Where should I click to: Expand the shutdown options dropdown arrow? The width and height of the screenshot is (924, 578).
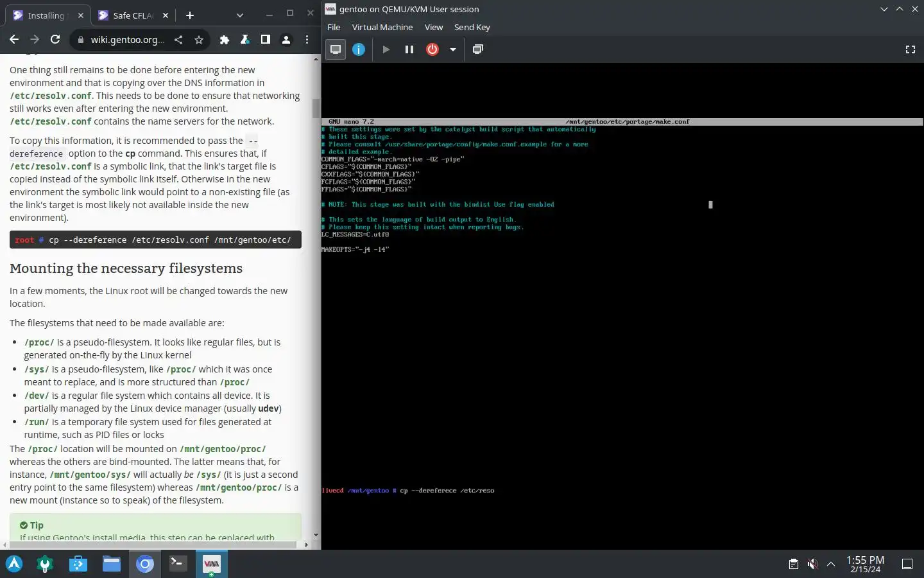click(452, 49)
